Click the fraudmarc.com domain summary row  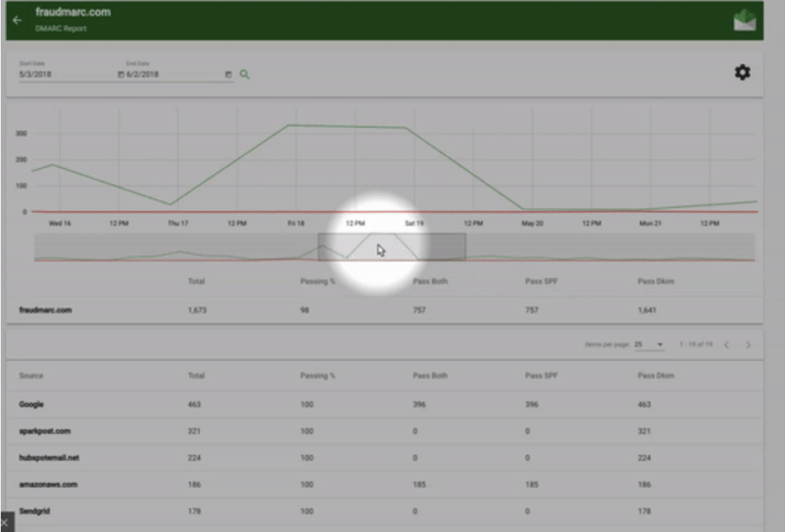point(45,310)
